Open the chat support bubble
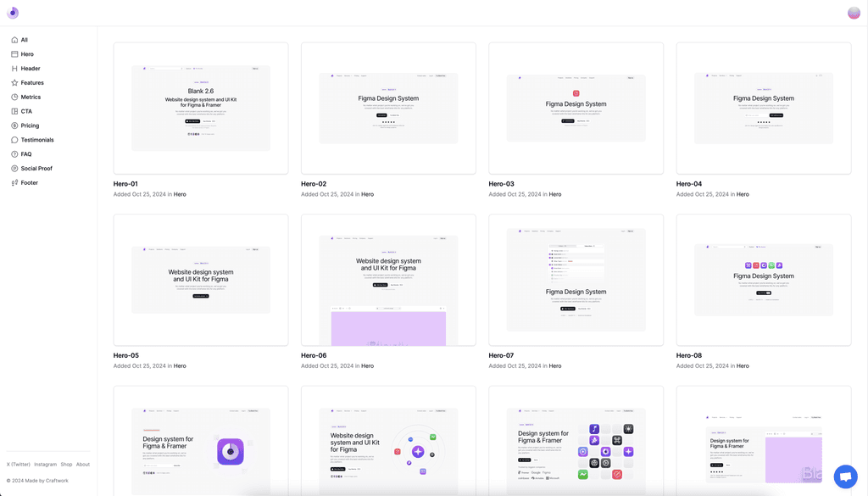868x496 pixels. coord(845,476)
